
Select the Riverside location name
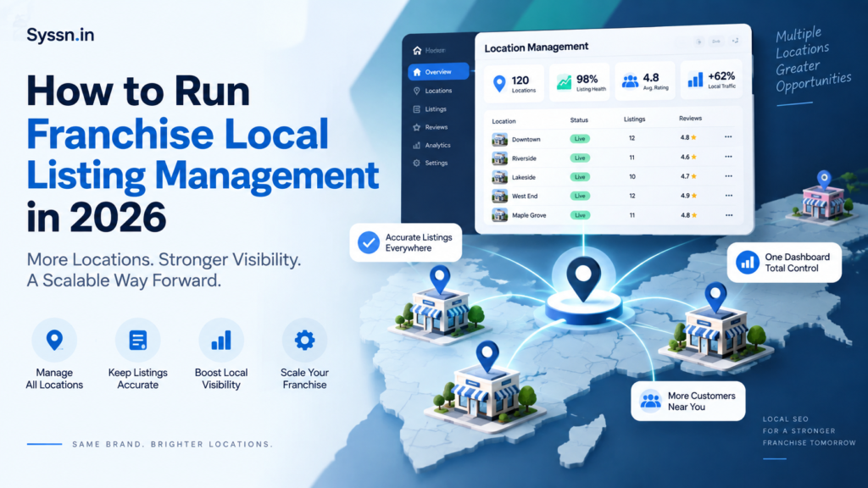(524, 158)
